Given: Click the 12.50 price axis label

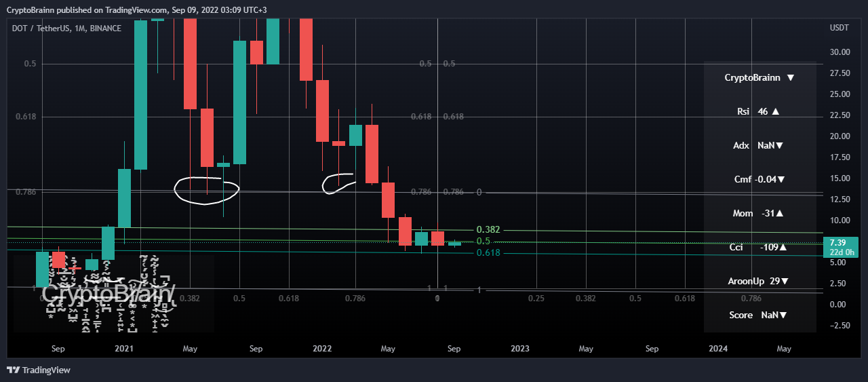Looking at the screenshot, I should (x=840, y=199).
